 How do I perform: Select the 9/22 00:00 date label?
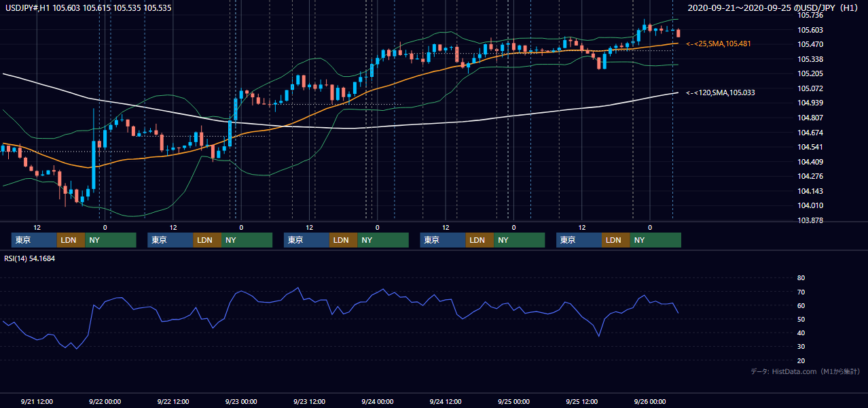click(x=105, y=401)
